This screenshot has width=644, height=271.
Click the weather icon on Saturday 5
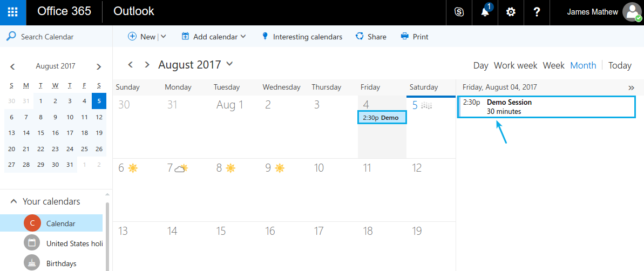click(x=427, y=105)
